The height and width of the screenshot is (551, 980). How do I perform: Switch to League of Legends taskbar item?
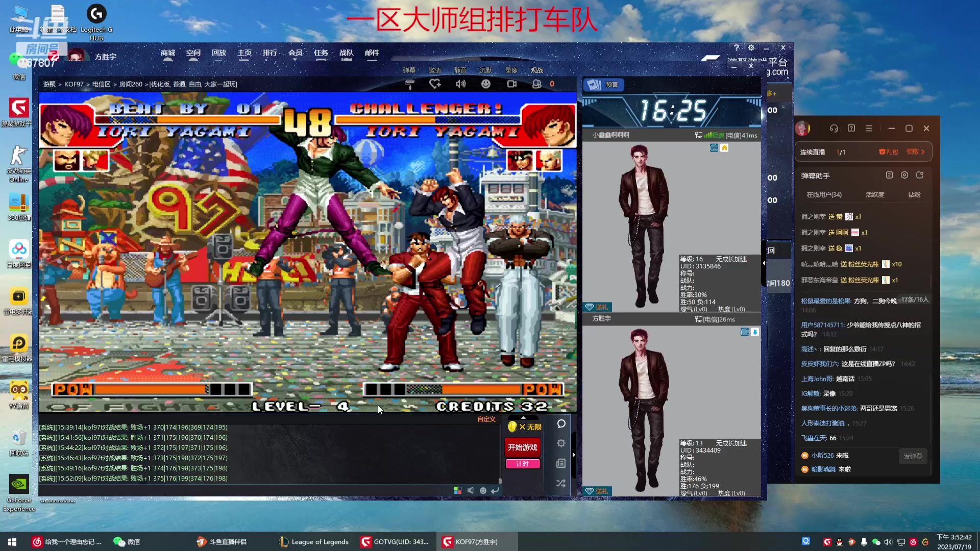314,542
